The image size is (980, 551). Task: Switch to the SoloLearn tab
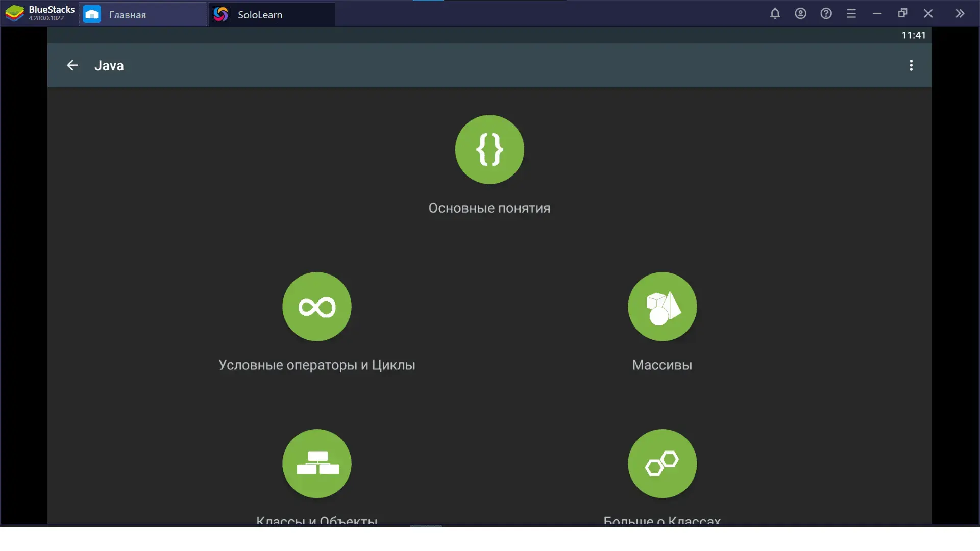tap(272, 14)
